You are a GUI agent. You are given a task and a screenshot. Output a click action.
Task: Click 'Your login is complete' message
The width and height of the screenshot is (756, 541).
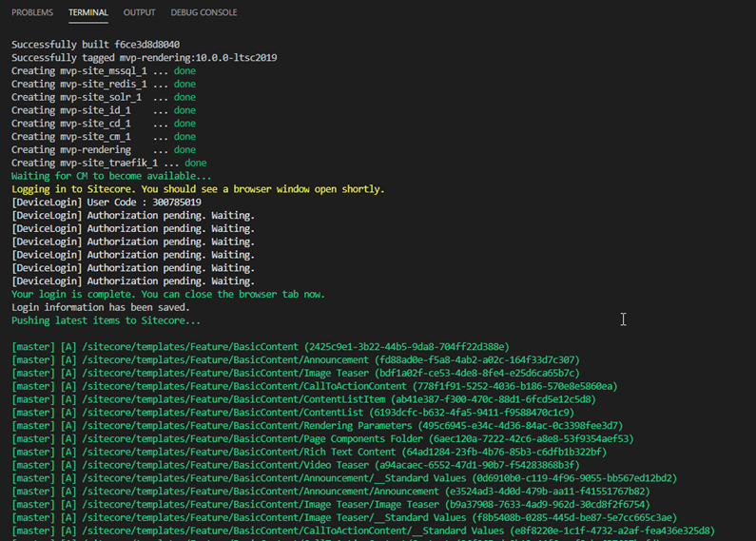[x=168, y=294]
